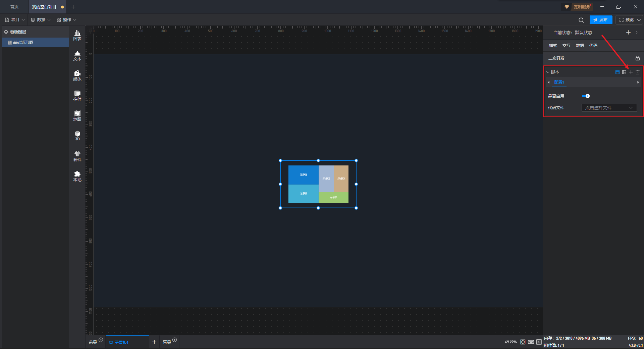The width and height of the screenshot is (644, 349).
Task: Open the 媒体 (media) component category
Action: [x=77, y=76]
